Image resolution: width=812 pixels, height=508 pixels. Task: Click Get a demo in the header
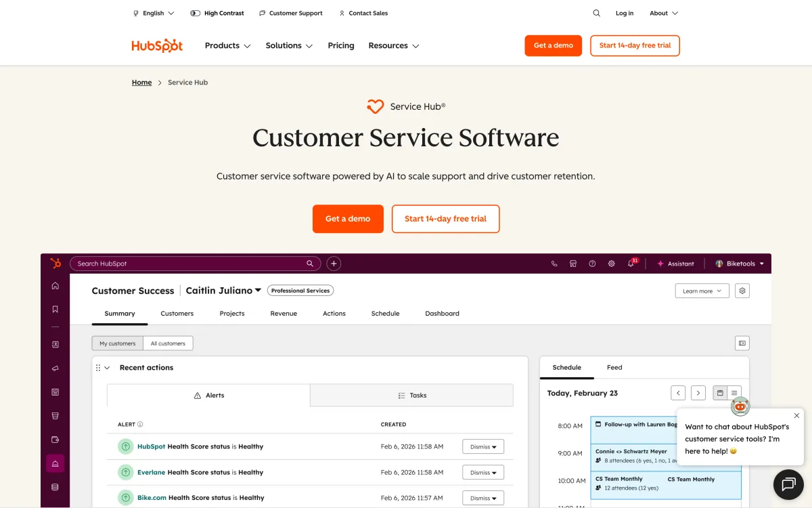coord(554,45)
